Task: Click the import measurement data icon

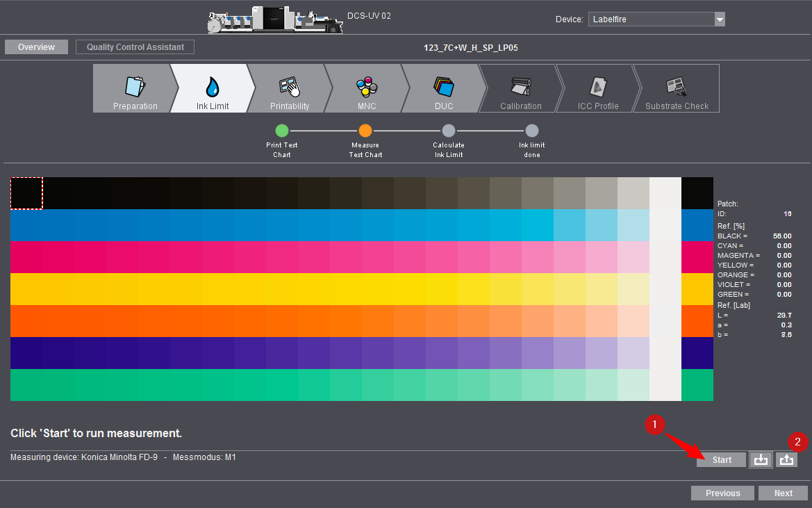Action: click(x=761, y=459)
